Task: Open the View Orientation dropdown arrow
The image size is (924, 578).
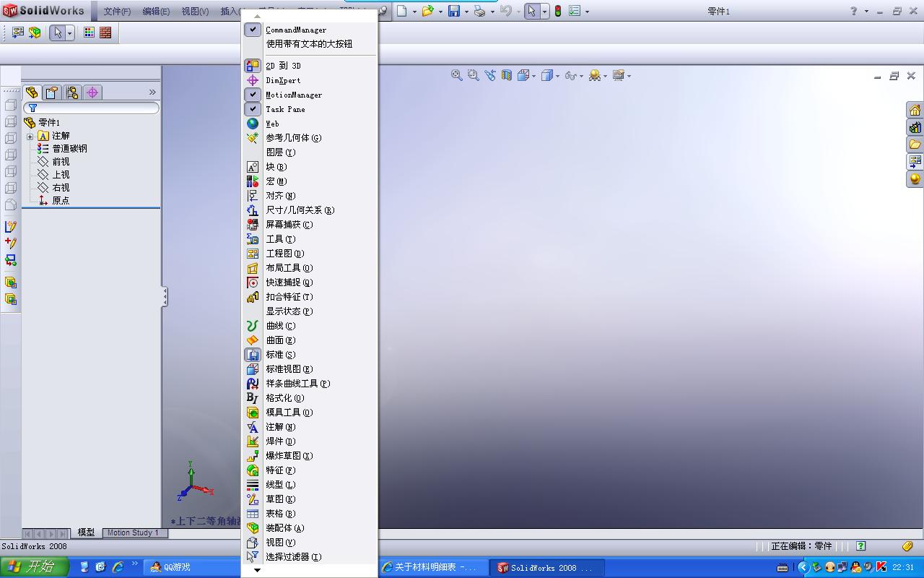Action: (x=533, y=76)
